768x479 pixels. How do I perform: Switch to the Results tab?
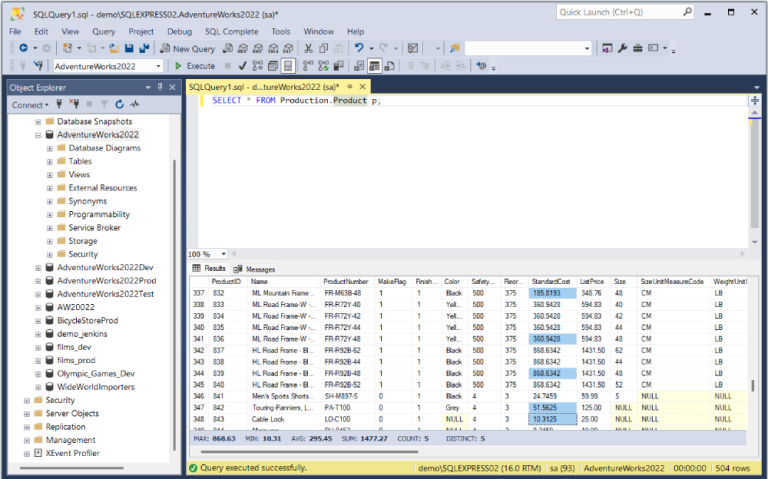[209, 268]
